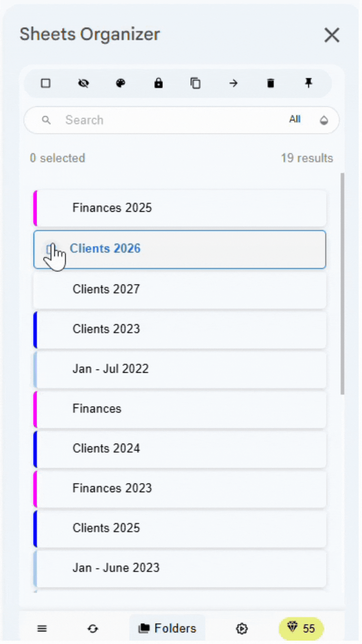Open the All search filter dropdown
Viewport: 362px width, 644px height.
tap(295, 120)
